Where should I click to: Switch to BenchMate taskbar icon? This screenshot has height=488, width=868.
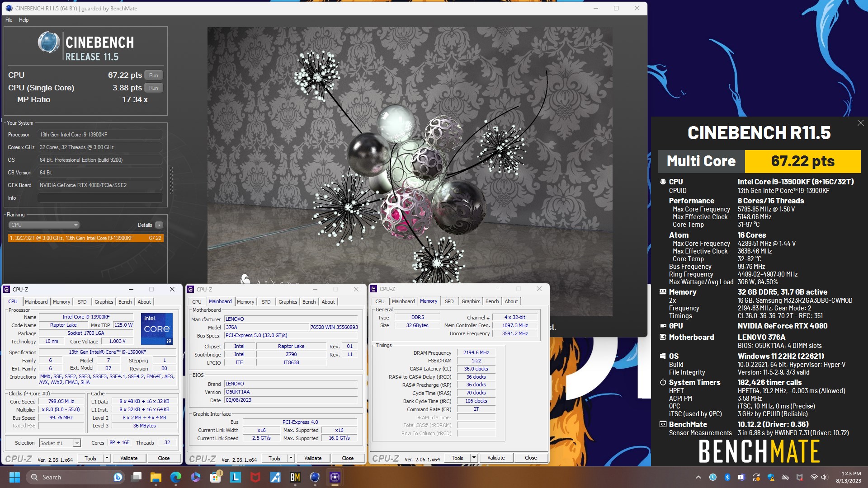tap(295, 477)
